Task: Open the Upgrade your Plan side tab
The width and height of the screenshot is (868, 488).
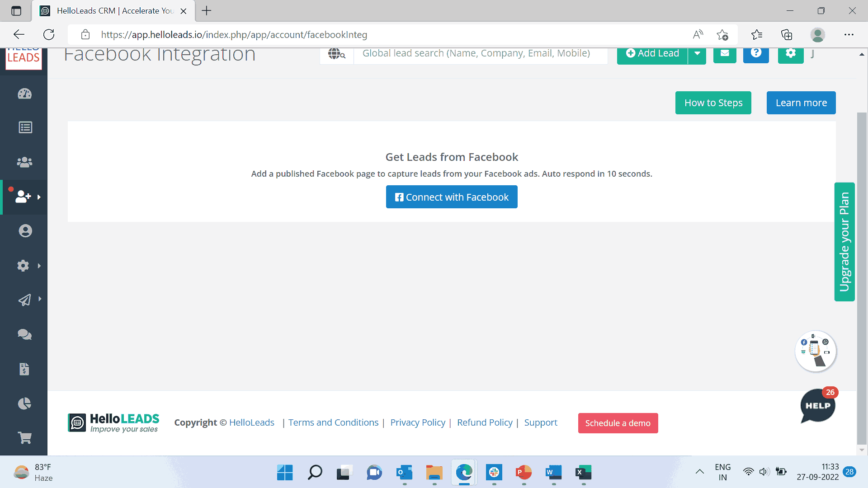Action: pyautogui.click(x=844, y=242)
